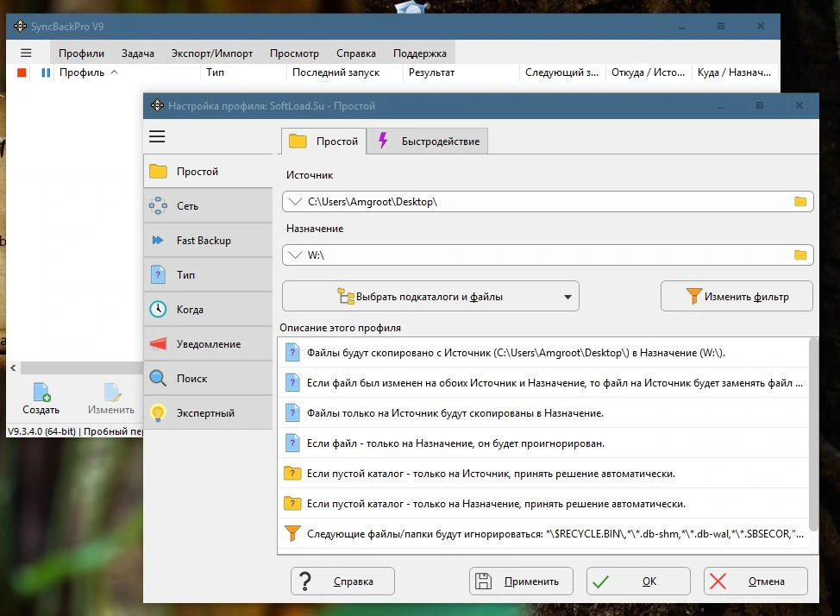The height and width of the screenshot is (616, 840).
Task: Click the question icon on 'Если файл был изменен' row
Action: click(x=292, y=383)
